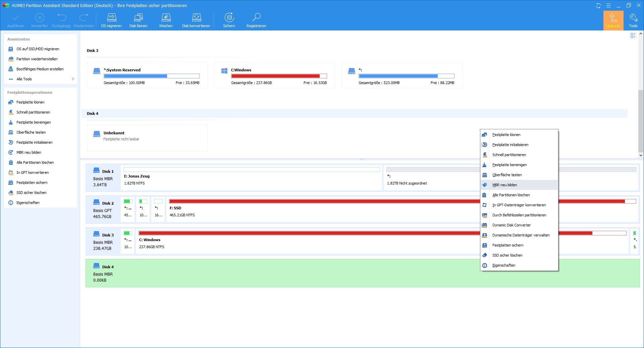Click the Disk 3 heading in upper pane

93,51
